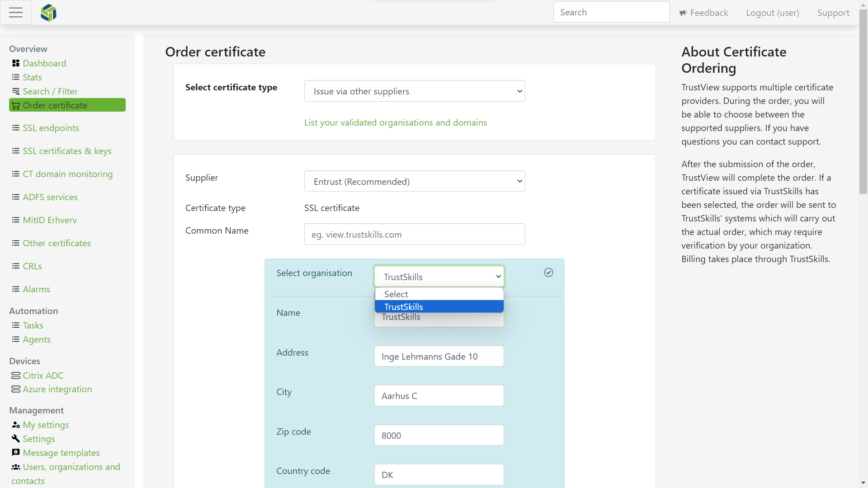This screenshot has height=488, width=868.
Task: Click the Alarms list icon
Action: click(x=16, y=289)
